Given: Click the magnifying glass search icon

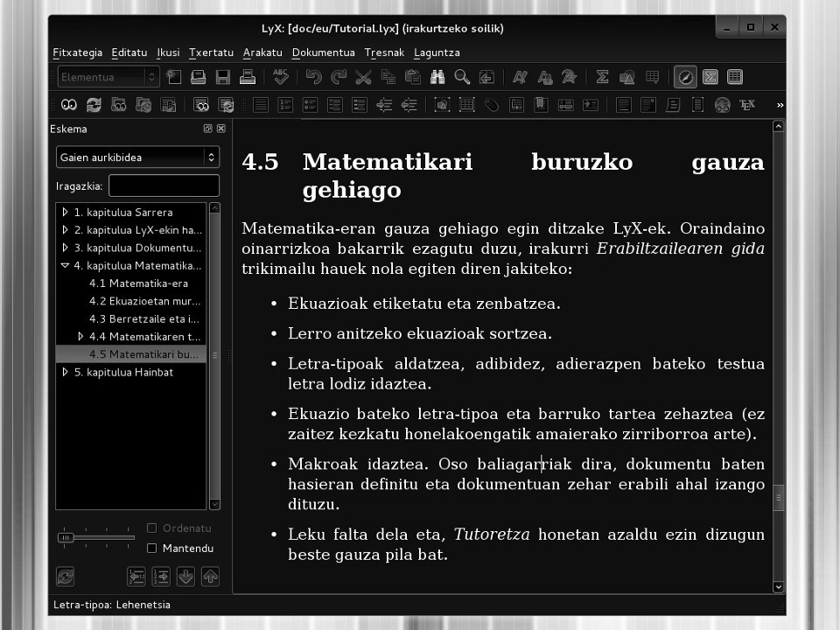Looking at the screenshot, I should click(x=462, y=77).
